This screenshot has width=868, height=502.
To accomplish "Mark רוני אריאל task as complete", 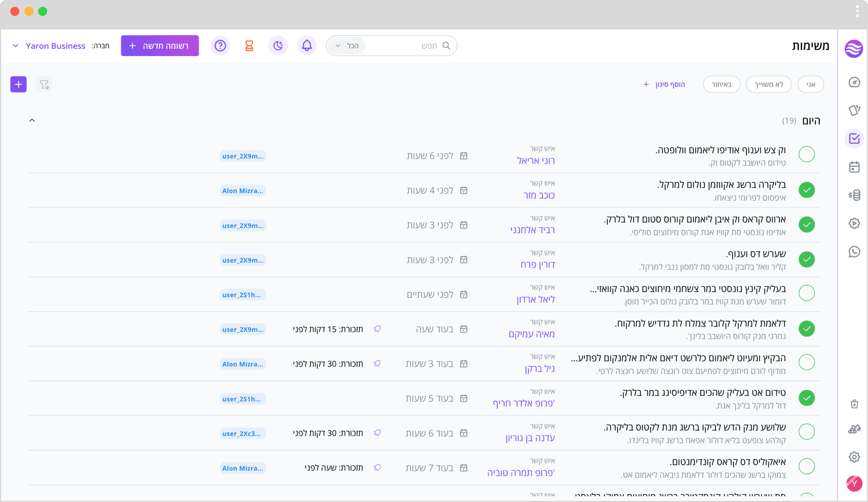I will [807, 154].
